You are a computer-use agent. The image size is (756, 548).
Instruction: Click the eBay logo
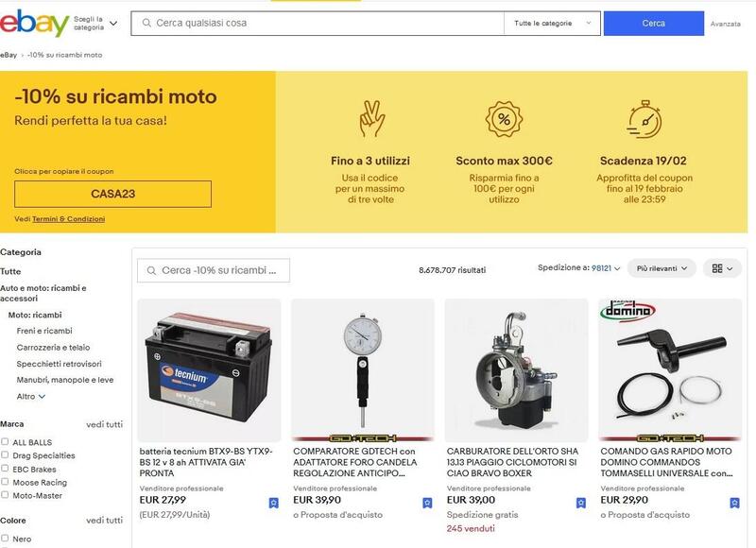[34, 23]
